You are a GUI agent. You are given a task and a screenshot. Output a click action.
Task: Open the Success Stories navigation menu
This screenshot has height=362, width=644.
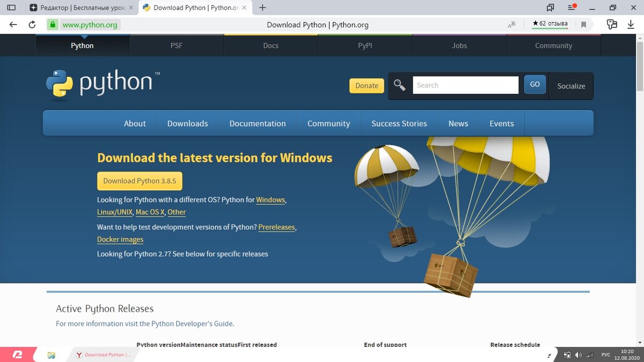point(399,123)
